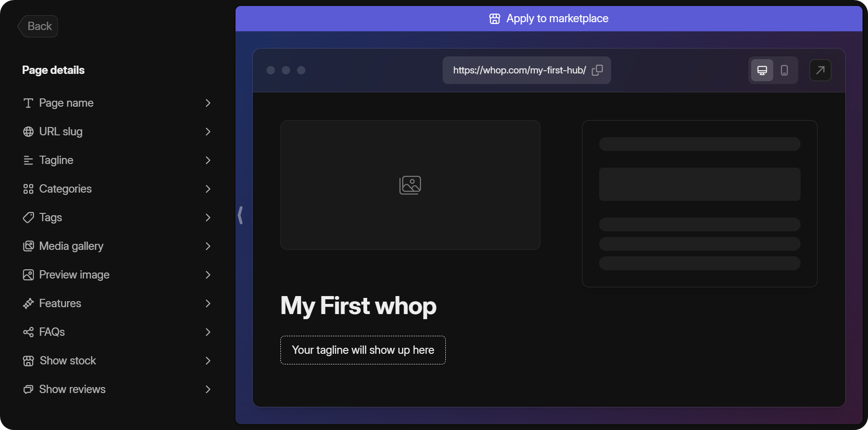Click the image placeholder icon in the preview
The height and width of the screenshot is (430, 868).
(x=410, y=185)
